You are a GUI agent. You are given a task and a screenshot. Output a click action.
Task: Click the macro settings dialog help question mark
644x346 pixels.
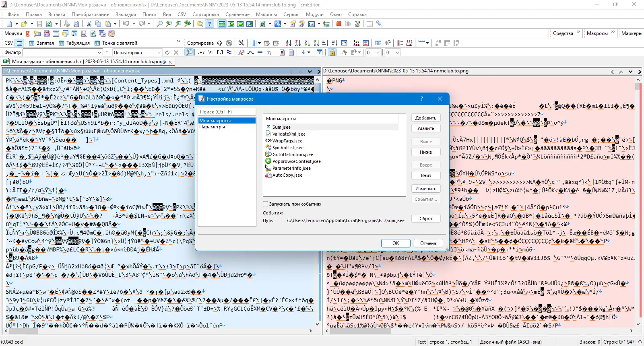pos(422,99)
